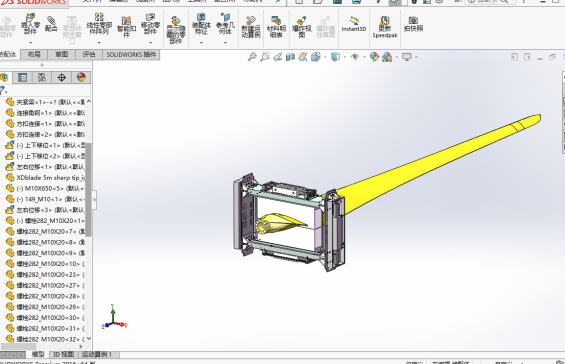Screen dimensions: 565x364
Task: Click Show Hidden Components (显示隐藏的零部件)
Action: pyautogui.click(x=176, y=30)
